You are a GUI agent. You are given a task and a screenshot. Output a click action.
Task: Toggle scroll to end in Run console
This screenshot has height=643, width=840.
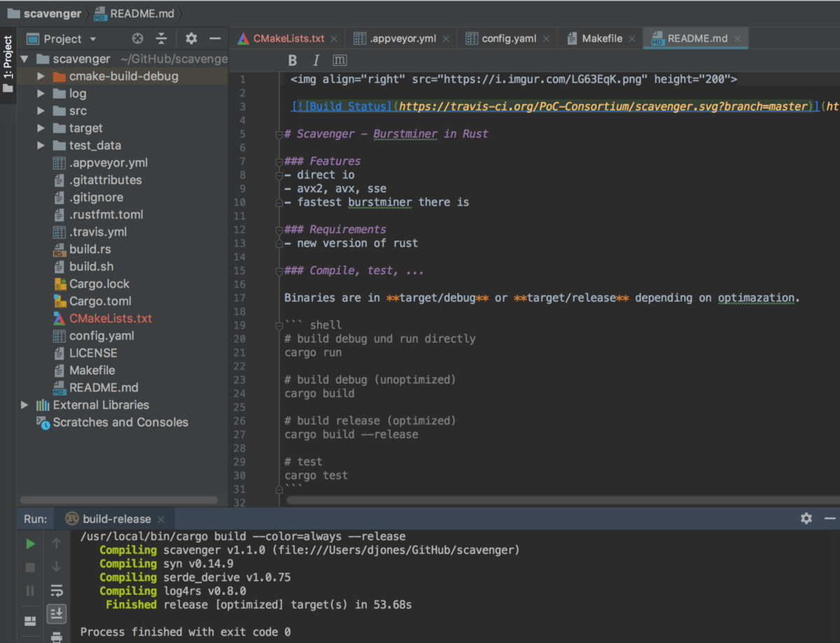tap(57, 614)
